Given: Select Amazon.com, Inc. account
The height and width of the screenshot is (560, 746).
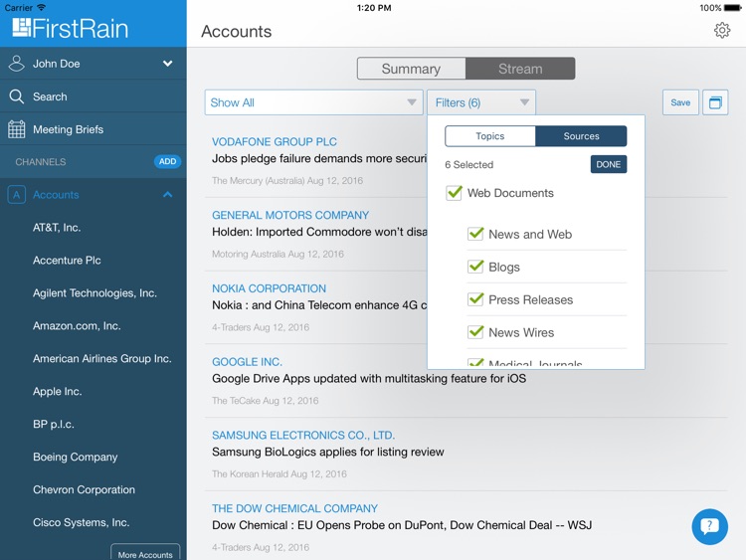Looking at the screenshot, I should pyautogui.click(x=77, y=326).
